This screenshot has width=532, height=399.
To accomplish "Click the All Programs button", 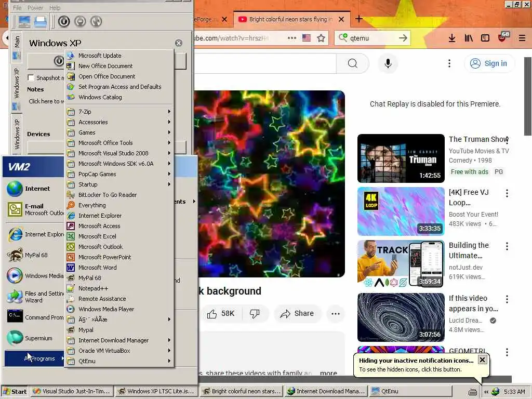I will (34, 358).
